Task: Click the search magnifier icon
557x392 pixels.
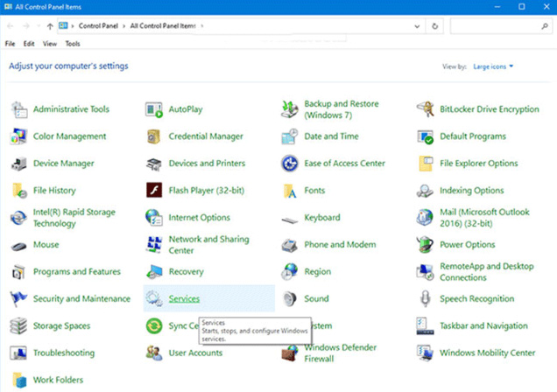Action: (x=545, y=26)
